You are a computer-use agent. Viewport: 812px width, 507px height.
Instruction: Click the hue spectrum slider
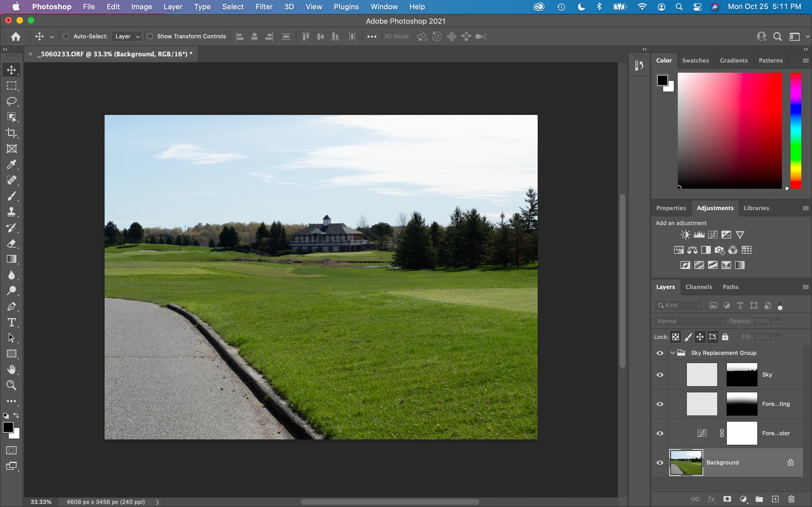796,131
